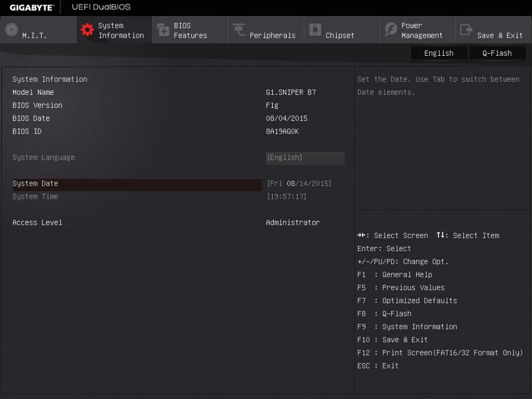Click the UEFI DualBIOS title
The height and width of the screenshot is (399, 532).
[x=101, y=7]
